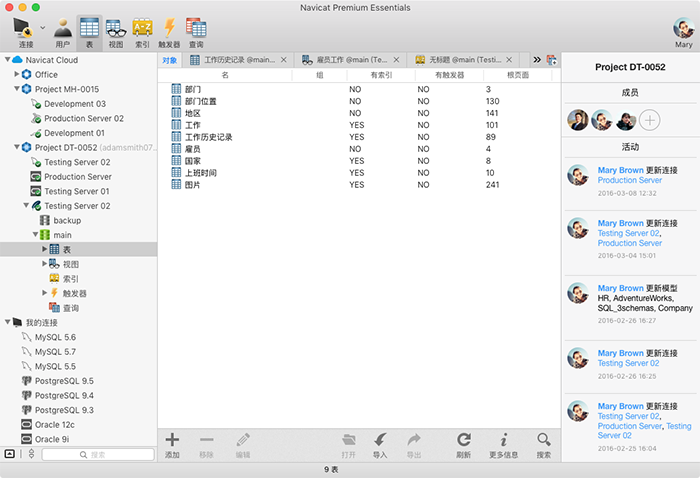Image resolution: width=700 pixels, height=478 pixels.
Task: Expand the 视图 tree node
Action: [x=45, y=264]
